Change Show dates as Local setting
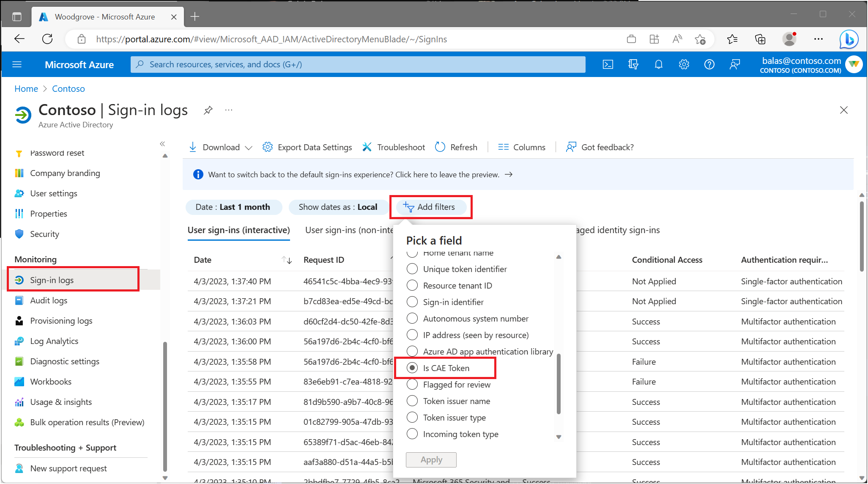The width and height of the screenshot is (868, 484). 338,207
